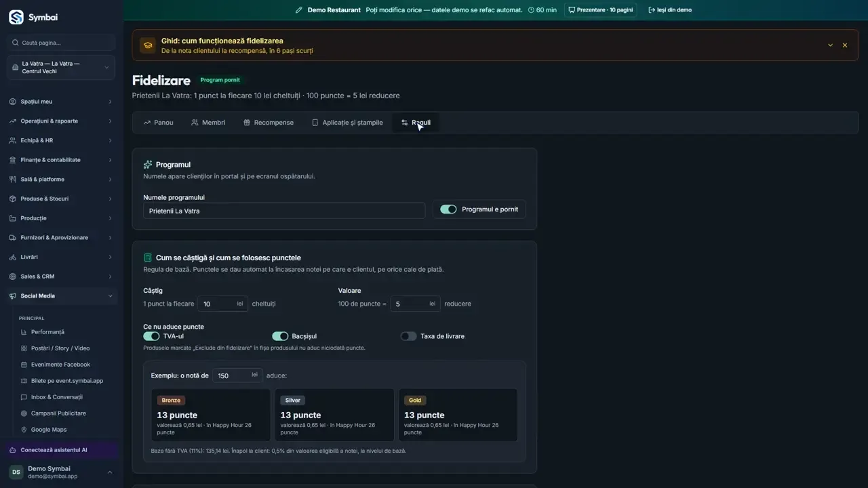Open the Membri tab
The image size is (868, 488).
pyautogui.click(x=208, y=123)
